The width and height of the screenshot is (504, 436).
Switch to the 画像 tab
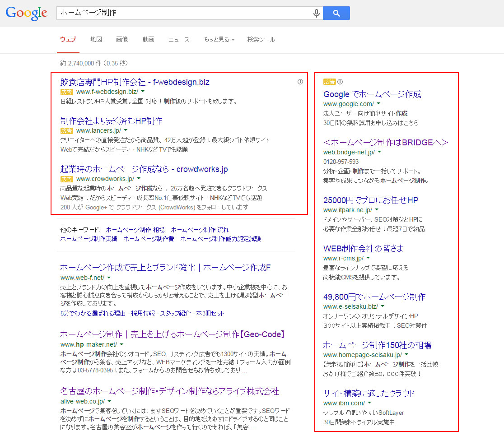click(x=122, y=40)
